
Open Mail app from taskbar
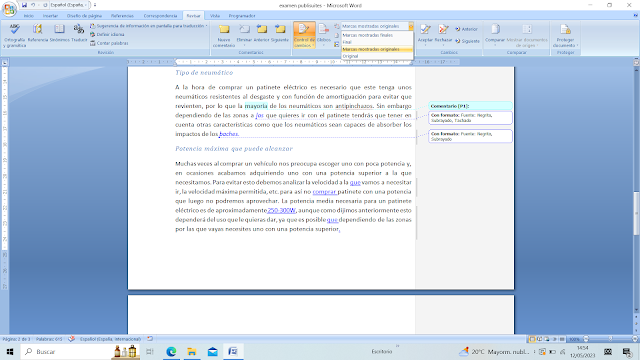(213, 351)
